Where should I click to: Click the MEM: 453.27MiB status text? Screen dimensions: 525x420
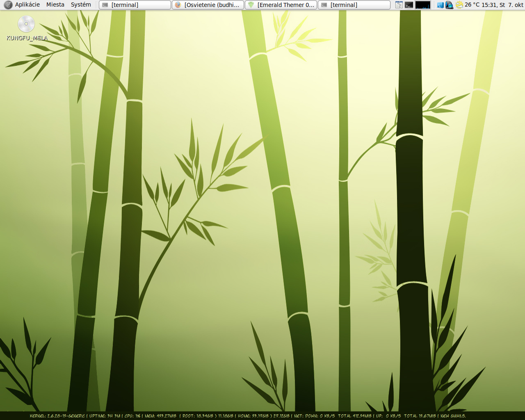[x=160, y=416]
